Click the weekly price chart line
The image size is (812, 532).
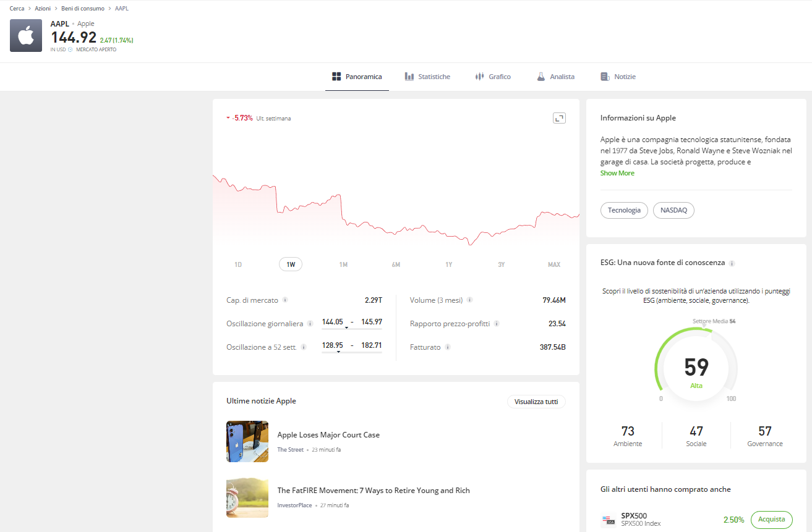pyautogui.click(x=396, y=210)
